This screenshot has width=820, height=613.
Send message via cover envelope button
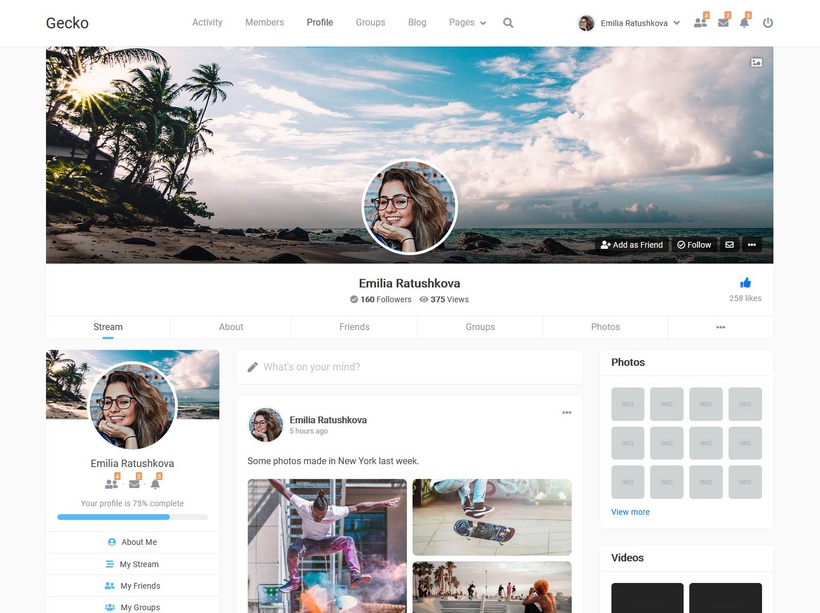(x=729, y=245)
